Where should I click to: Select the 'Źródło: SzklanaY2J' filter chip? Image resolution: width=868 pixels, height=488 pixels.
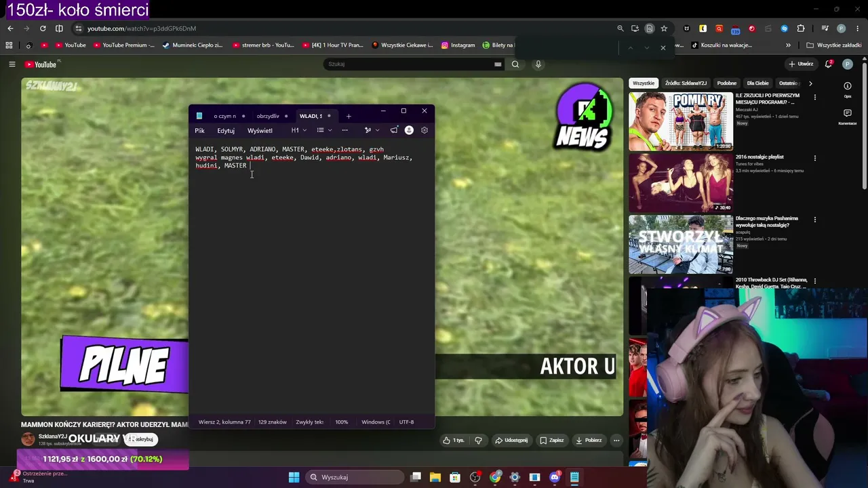686,83
